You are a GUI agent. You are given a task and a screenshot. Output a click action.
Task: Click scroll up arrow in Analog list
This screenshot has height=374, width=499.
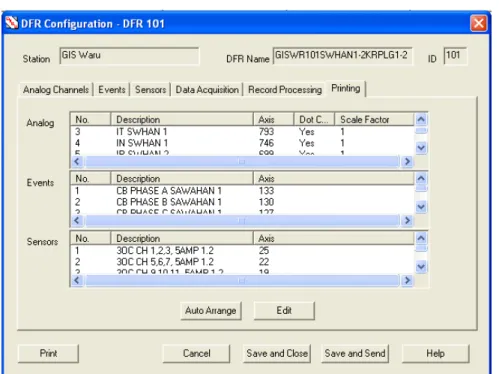(421, 119)
